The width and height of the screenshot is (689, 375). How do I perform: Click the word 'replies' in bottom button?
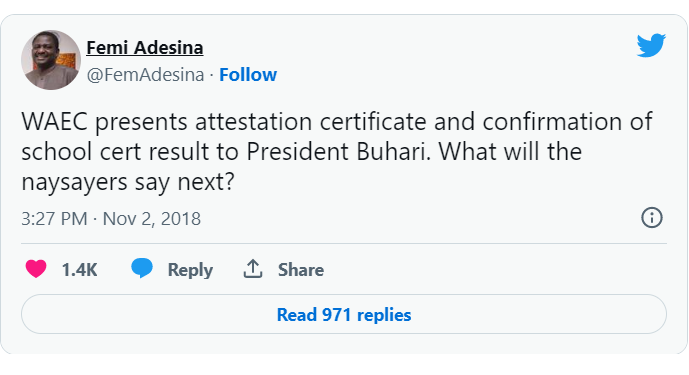[x=384, y=315]
